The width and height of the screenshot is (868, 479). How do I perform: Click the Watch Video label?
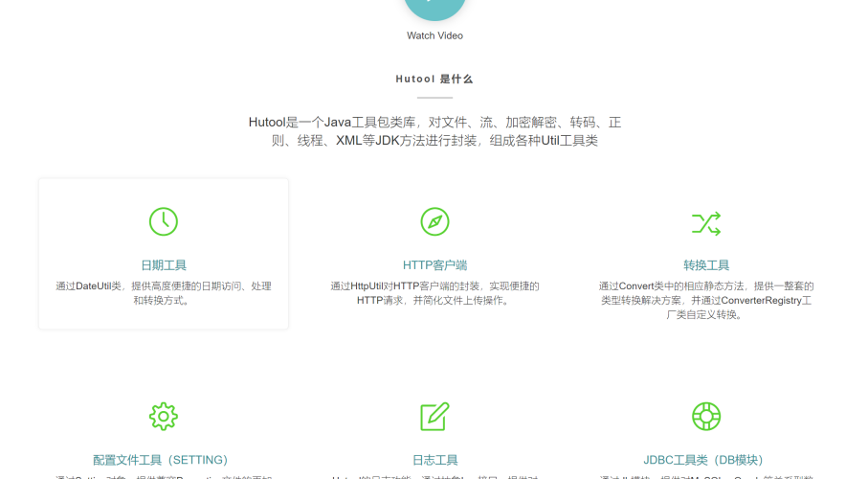[434, 35]
